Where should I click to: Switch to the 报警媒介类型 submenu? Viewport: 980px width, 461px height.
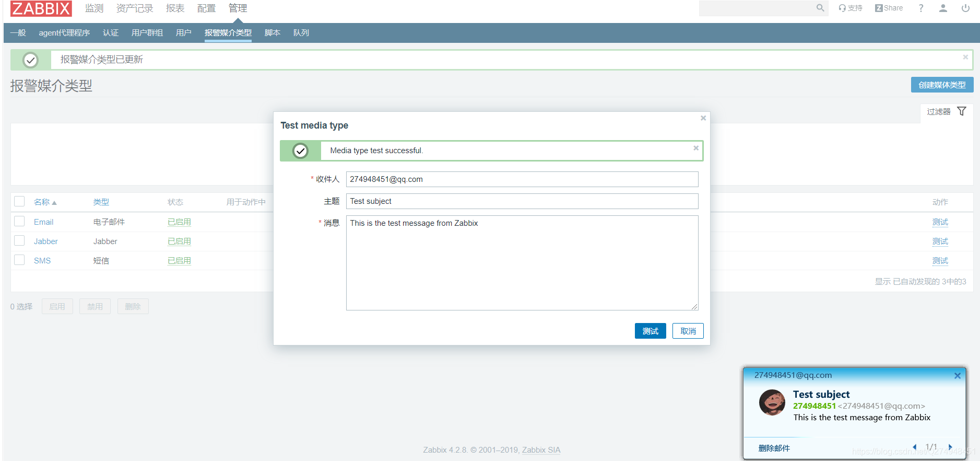click(x=228, y=33)
